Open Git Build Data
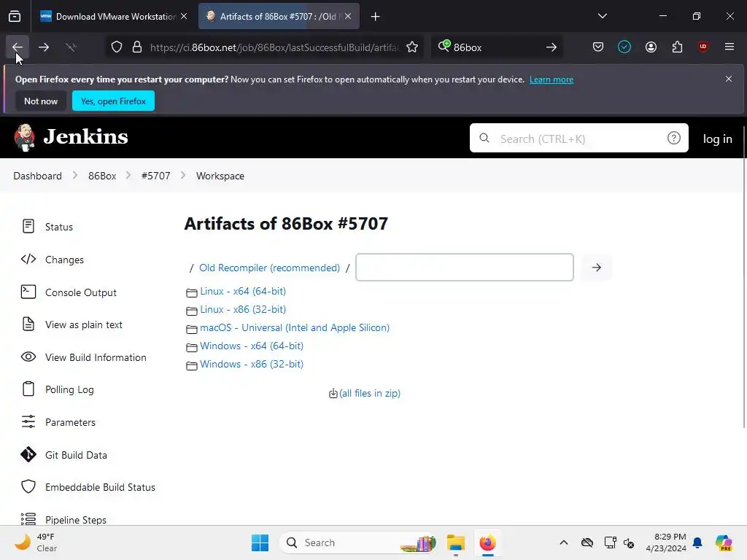747x560 pixels. pos(76,455)
